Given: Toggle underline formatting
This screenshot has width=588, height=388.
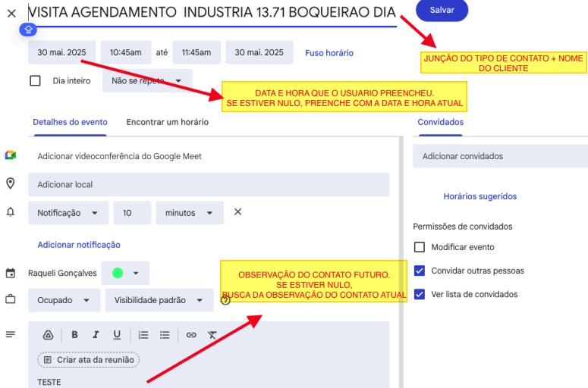Looking at the screenshot, I should coord(117,335).
